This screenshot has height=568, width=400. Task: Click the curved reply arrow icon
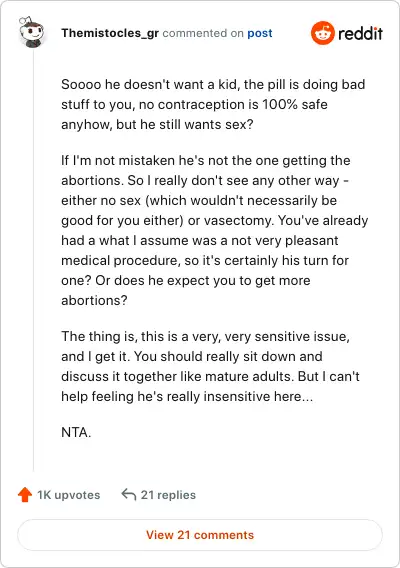pos(129,494)
